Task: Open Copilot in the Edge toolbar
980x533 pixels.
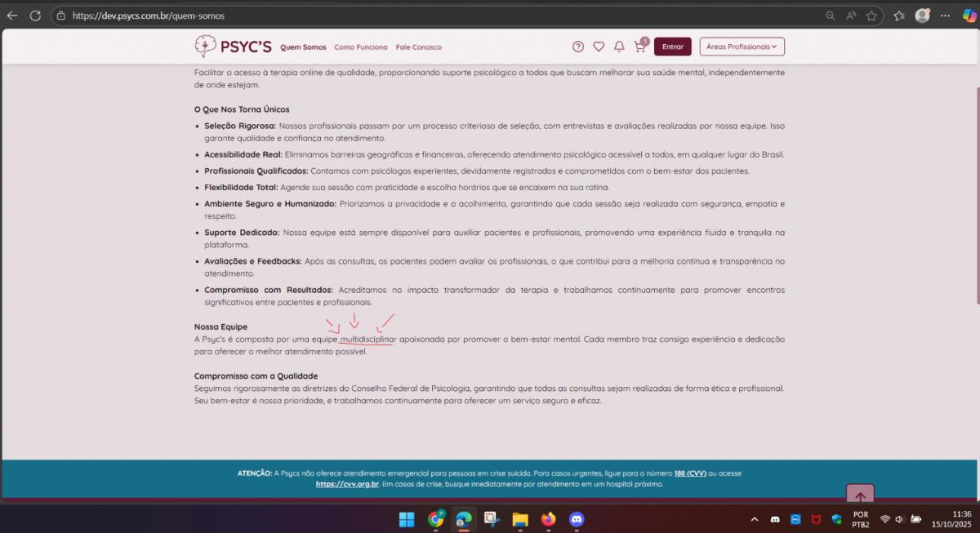Action: (969, 16)
